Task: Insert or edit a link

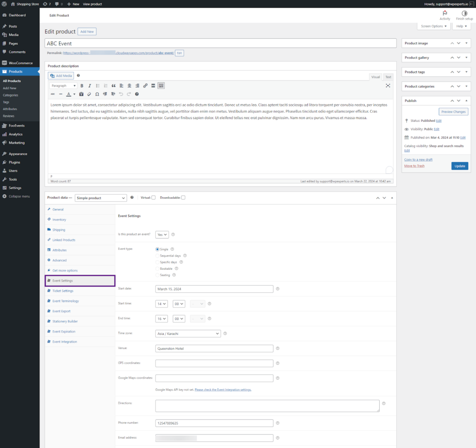Action: (x=145, y=86)
